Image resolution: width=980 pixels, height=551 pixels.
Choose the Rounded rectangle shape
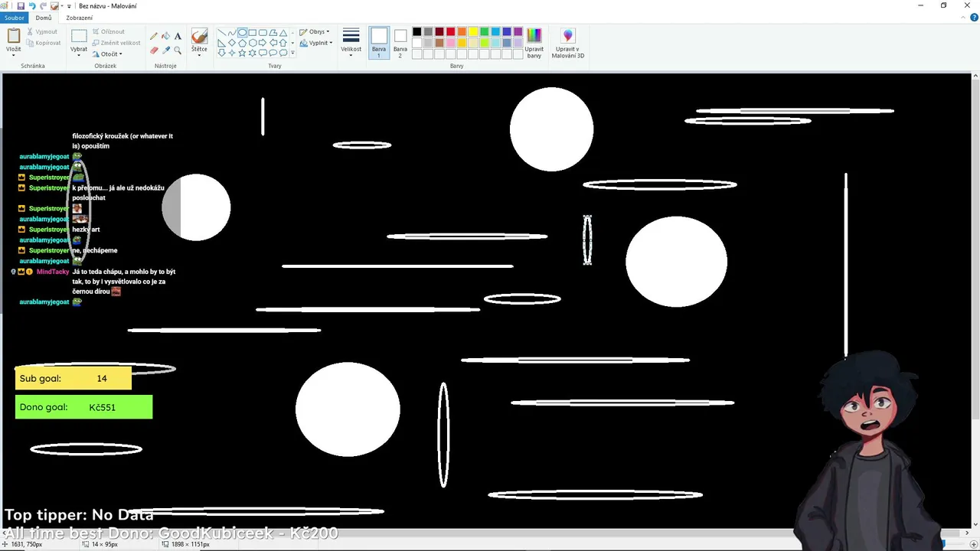tap(263, 33)
